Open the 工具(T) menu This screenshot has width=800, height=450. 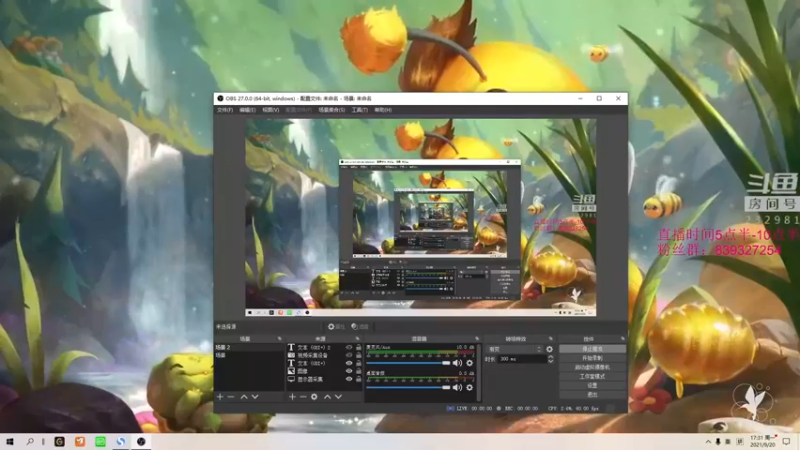[x=360, y=110]
